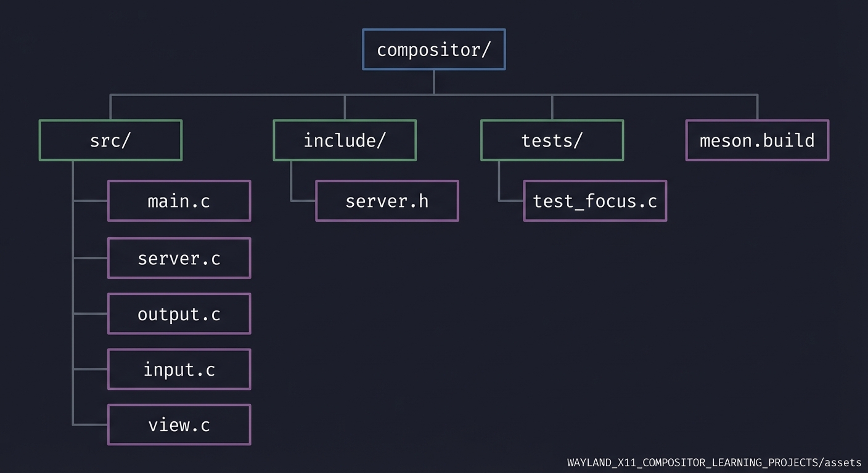Screen dimensions: 868x473
Task: Click the input.c box
Action: (x=179, y=369)
